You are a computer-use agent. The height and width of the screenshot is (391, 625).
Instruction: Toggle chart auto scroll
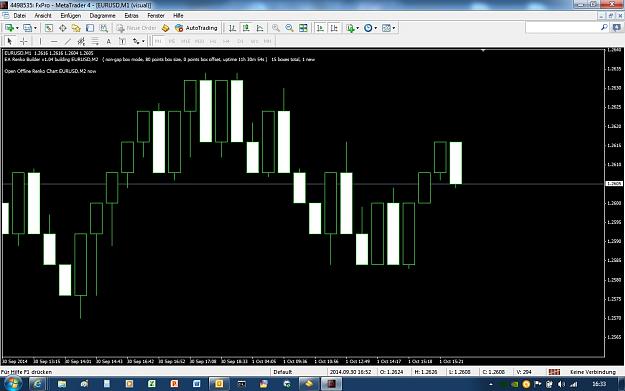[x=320, y=28]
